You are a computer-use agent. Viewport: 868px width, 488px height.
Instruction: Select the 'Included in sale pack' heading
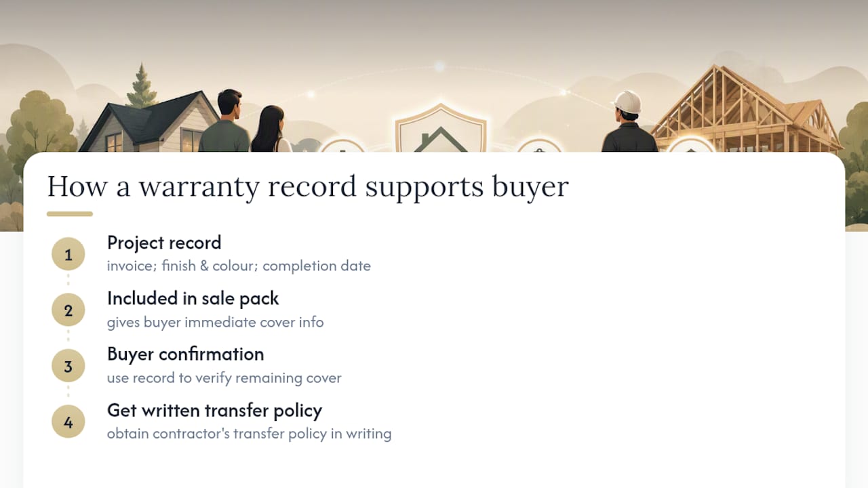coord(193,298)
